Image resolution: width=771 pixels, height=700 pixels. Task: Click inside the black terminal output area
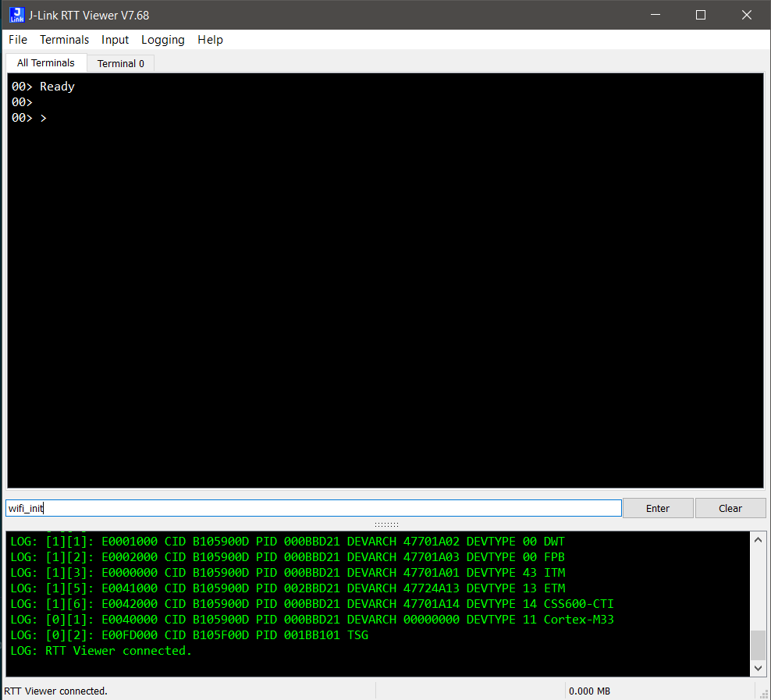385,297
